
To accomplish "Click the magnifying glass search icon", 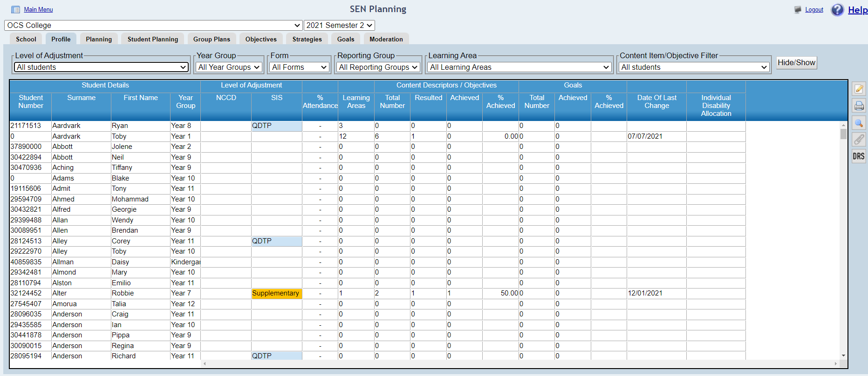I will tap(859, 123).
